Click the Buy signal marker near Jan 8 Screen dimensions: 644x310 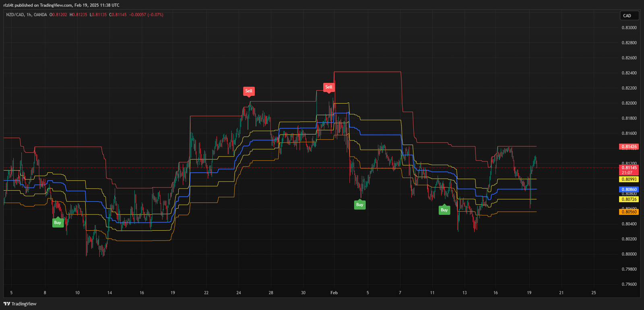coord(58,223)
